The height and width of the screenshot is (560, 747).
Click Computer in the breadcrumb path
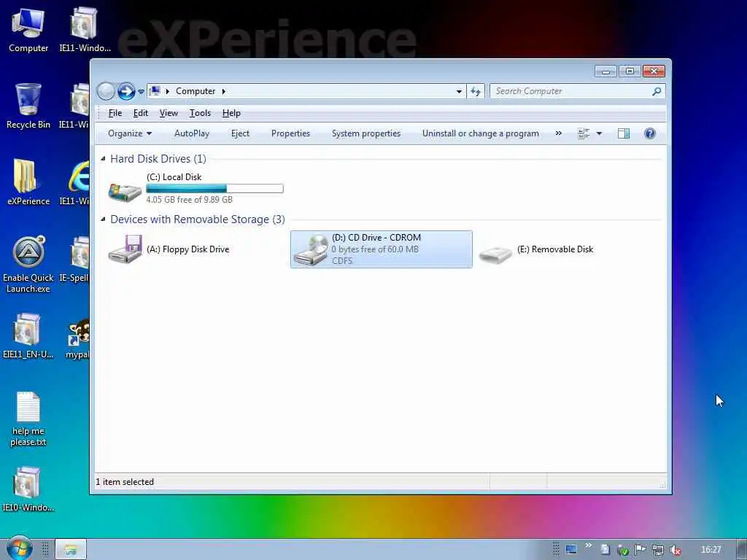click(196, 91)
